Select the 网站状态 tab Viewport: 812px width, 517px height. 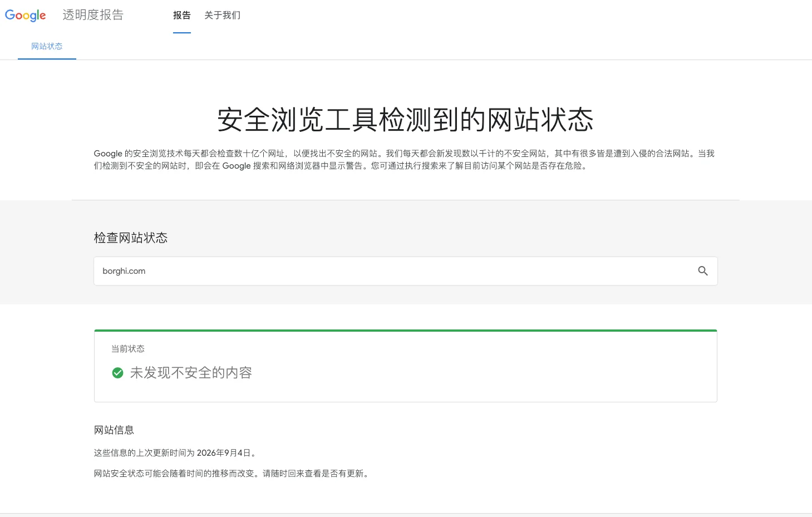47,46
